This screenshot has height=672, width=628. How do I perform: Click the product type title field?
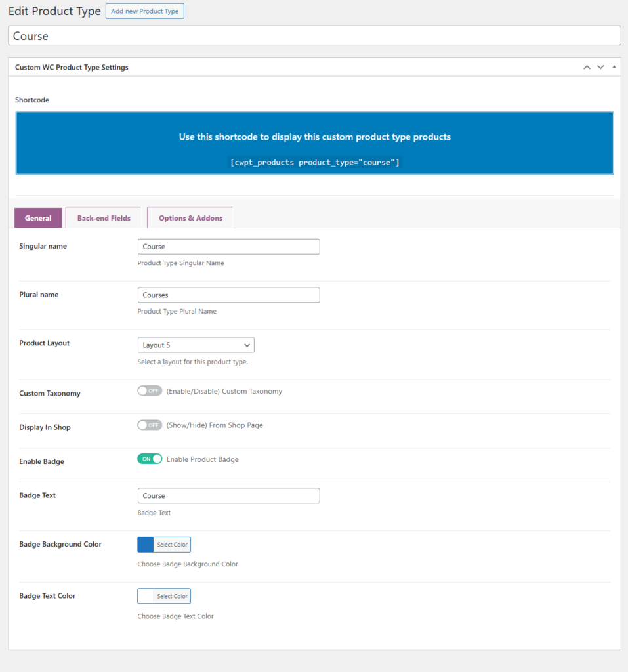(x=314, y=35)
